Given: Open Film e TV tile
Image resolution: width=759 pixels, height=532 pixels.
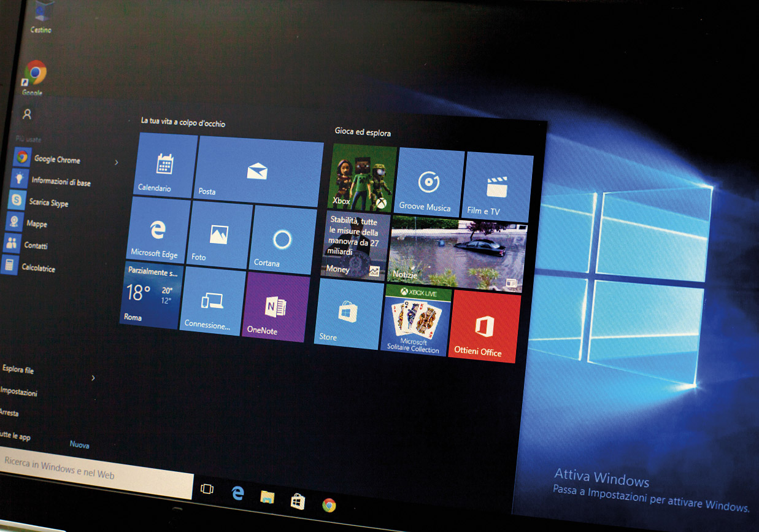Looking at the screenshot, I should [x=497, y=188].
